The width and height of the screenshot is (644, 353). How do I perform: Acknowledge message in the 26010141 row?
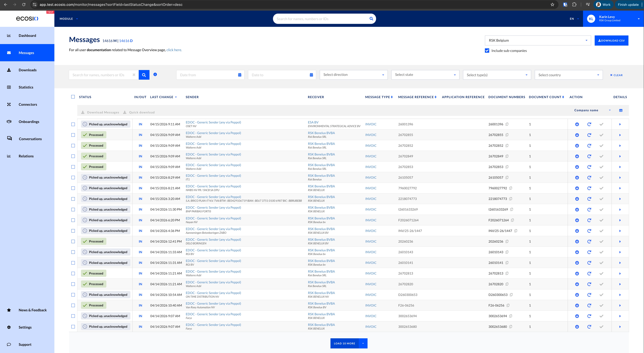(602, 263)
